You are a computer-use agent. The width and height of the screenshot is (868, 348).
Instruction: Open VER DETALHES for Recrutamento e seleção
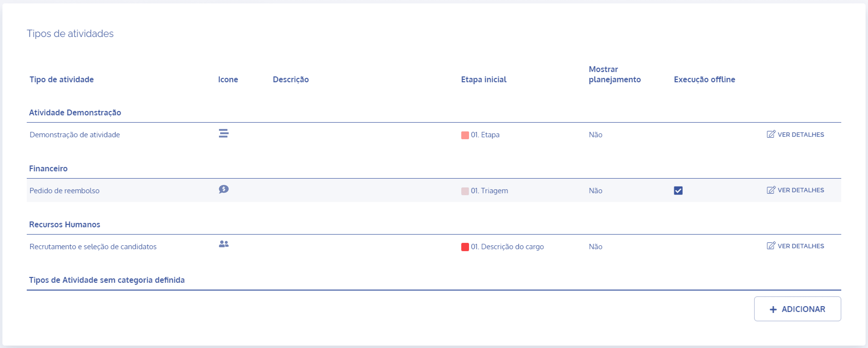click(x=800, y=246)
